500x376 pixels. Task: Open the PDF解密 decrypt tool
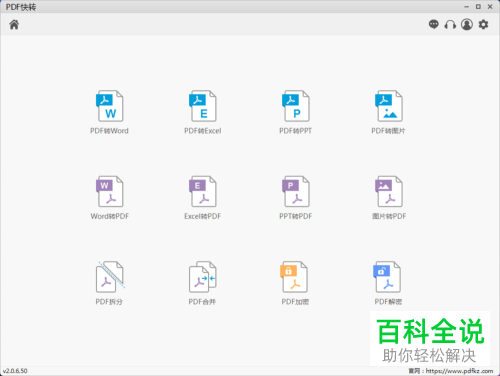[388, 283]
